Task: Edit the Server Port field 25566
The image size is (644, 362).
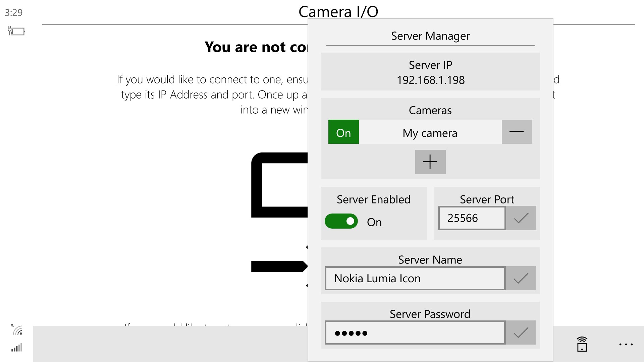Action: click(472, 218)
